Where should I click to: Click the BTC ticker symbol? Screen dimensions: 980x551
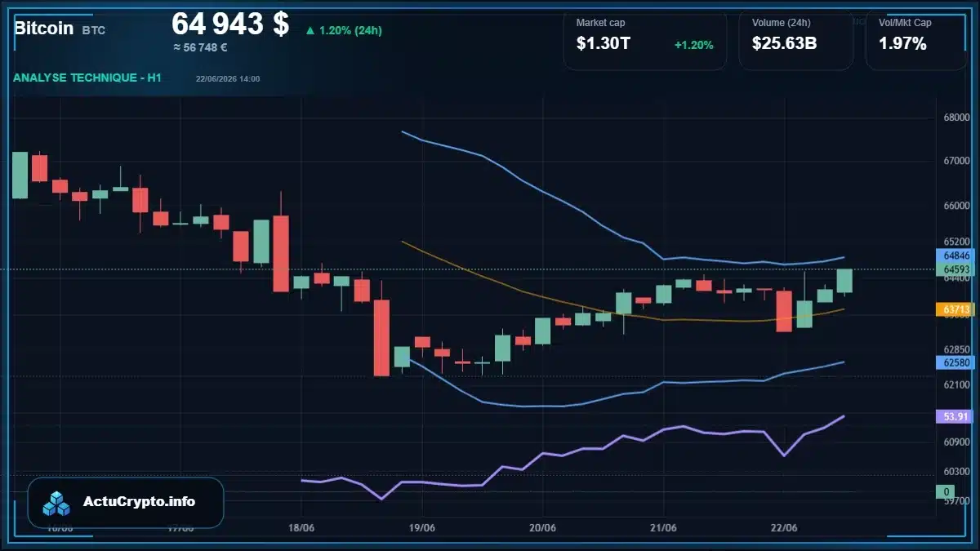pos(94,30)
